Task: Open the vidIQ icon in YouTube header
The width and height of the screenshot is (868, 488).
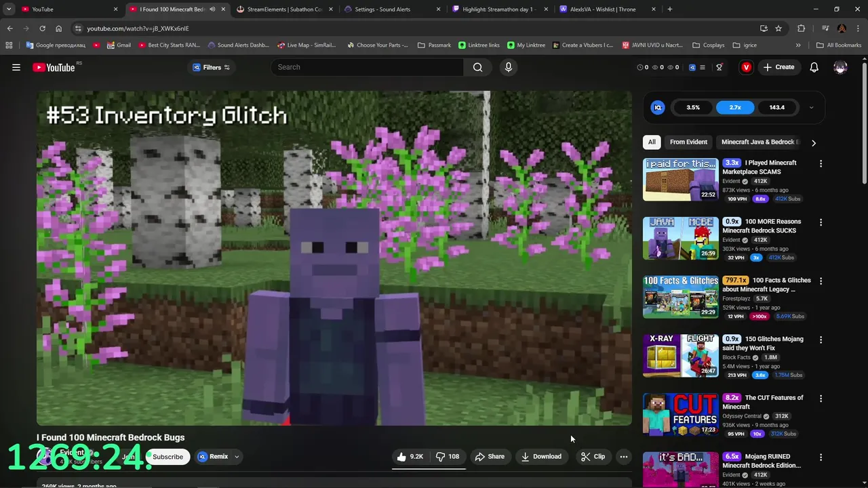Action: pyautogui.click(x=692, y=67)
